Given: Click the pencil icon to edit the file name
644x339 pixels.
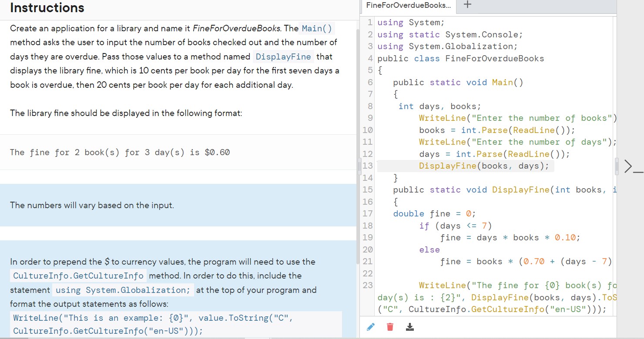Looking at the screenshot, I should pyautogui.click(x=371, y=326).
